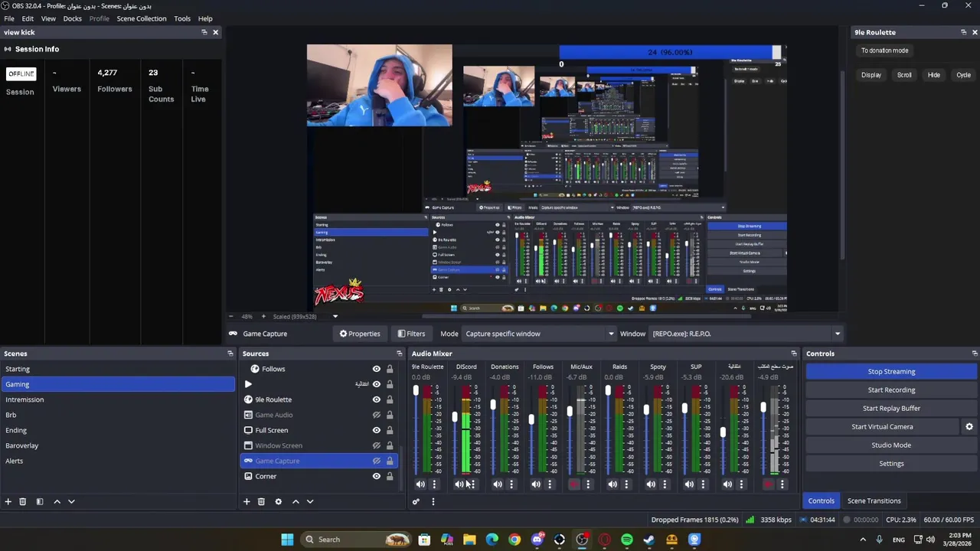Undock the Scenes panel
The image size is (980, 551).
click(230, 354)
